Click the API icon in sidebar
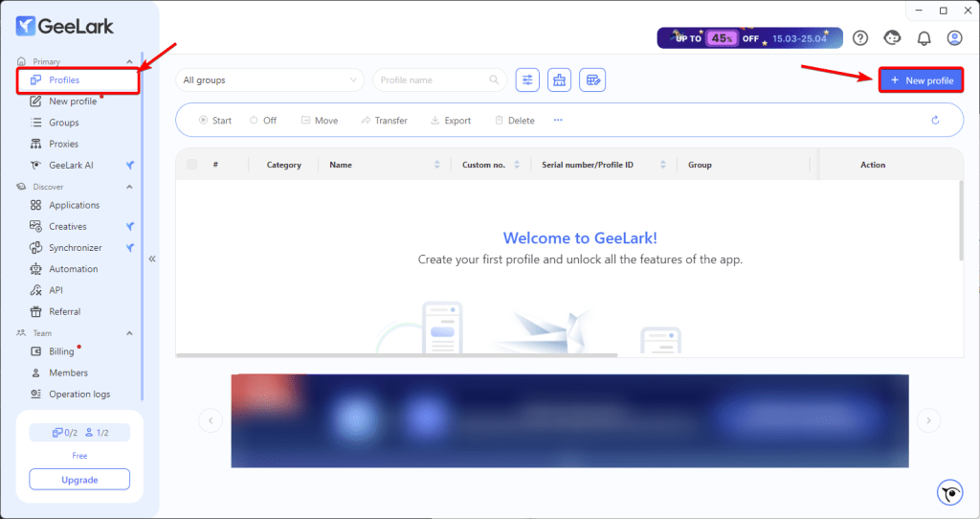 35,290
